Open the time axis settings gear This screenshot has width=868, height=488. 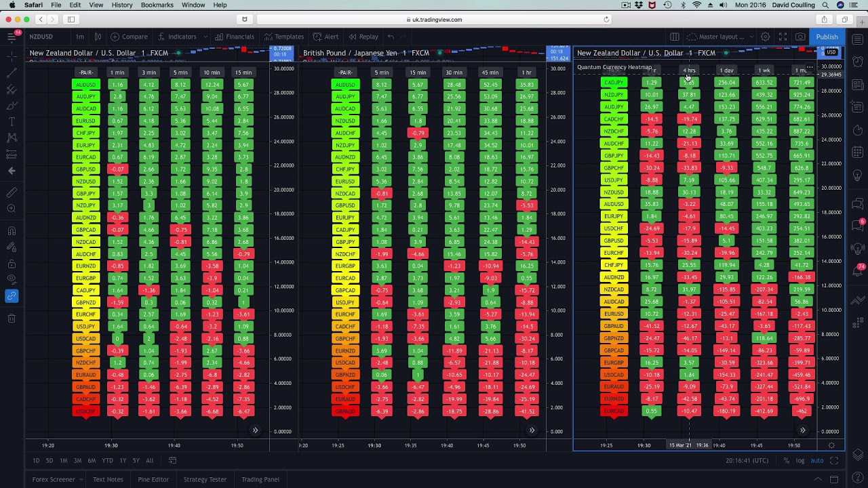(x=831, y=445)
